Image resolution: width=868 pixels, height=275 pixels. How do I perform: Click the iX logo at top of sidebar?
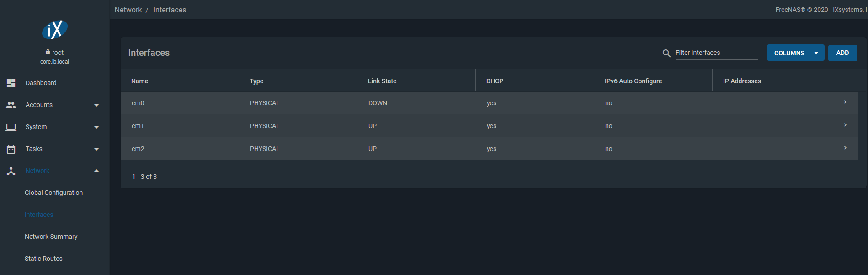click(x=55, y=30)
